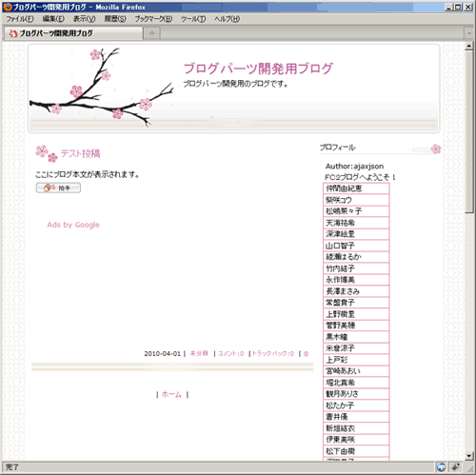Image resolution: width=476 pixels, height=475 pixels.
Task: Select 綾瀬はるか in the name list
Action: (356, 257)
